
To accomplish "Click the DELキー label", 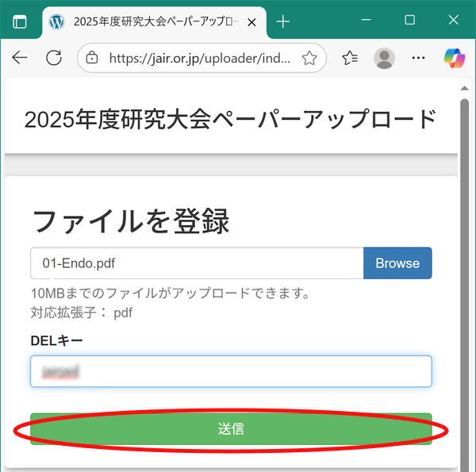I will click(x=56, y=340).
